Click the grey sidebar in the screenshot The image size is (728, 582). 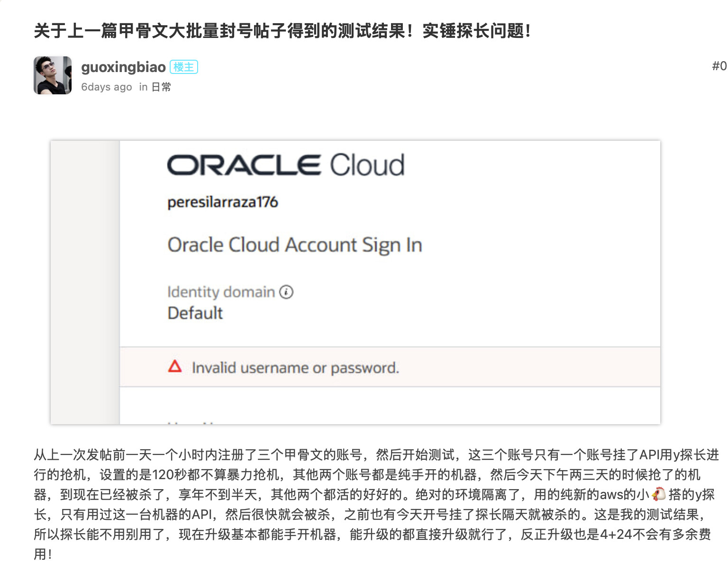(x=85, y=282)
